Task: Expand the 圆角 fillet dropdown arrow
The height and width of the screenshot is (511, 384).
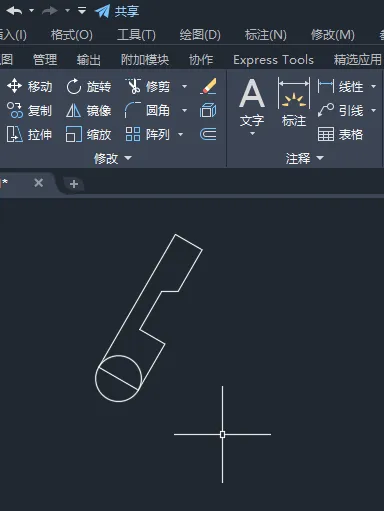Action: click(x=184, y=111)
